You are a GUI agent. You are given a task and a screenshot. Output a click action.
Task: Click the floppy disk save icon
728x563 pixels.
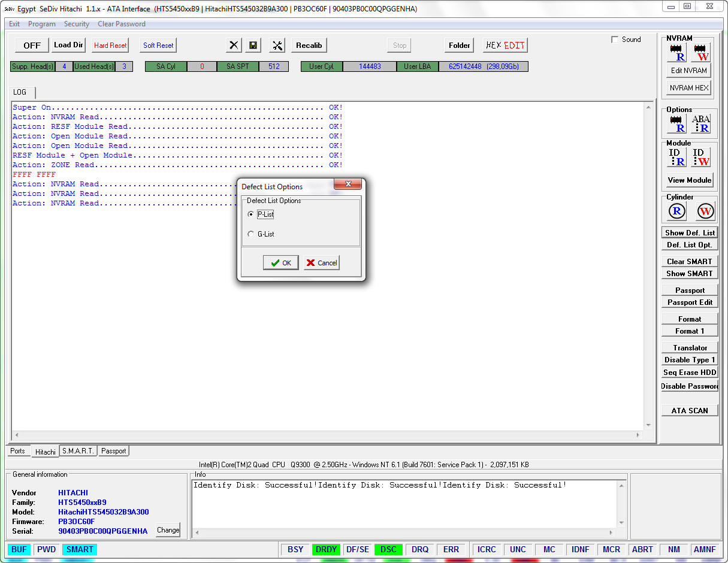click(253, 46)
